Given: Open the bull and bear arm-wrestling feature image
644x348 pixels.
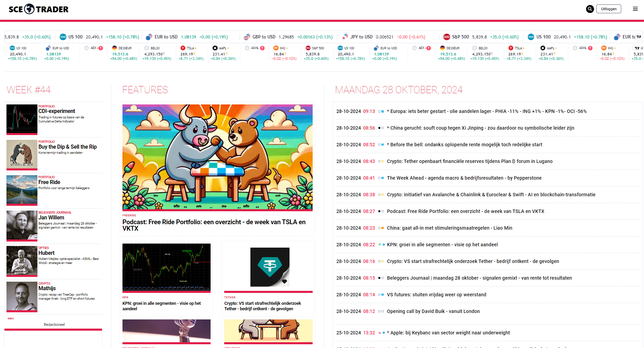Looking at the screenshot, I should 217,157.
